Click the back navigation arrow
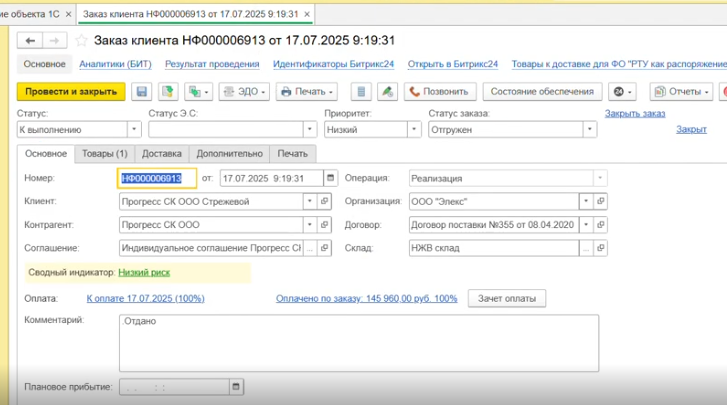727x405 pixels. 30,40
